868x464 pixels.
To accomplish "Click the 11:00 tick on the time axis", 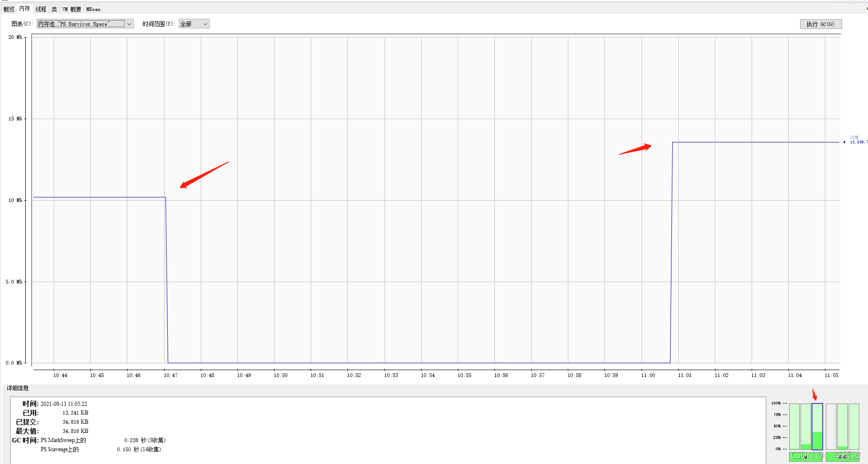I will point(648,375).
